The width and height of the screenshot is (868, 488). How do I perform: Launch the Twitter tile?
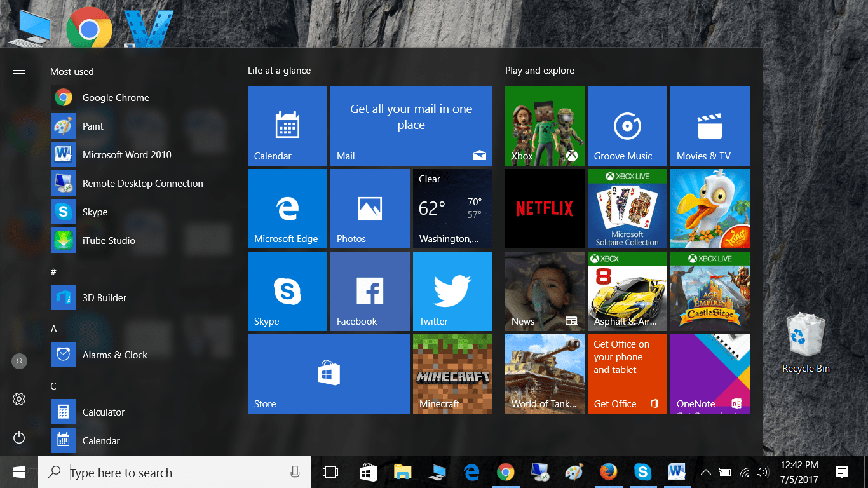point(452,292)
